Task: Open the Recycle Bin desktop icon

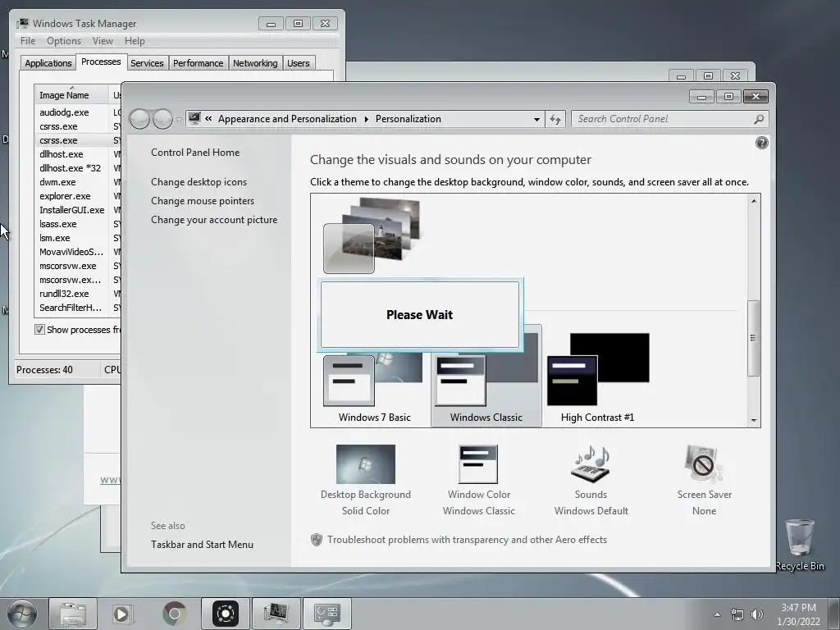Action: 799,545
